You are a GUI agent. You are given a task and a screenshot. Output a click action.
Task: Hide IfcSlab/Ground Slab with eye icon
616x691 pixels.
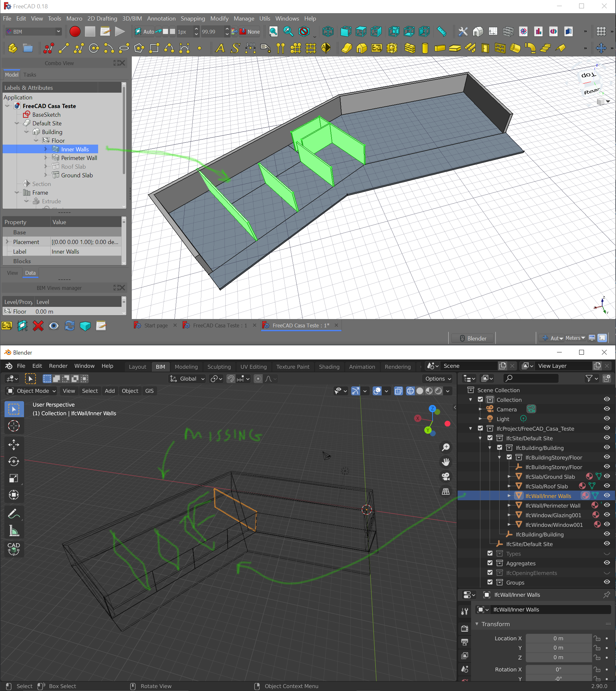[607, 476]
